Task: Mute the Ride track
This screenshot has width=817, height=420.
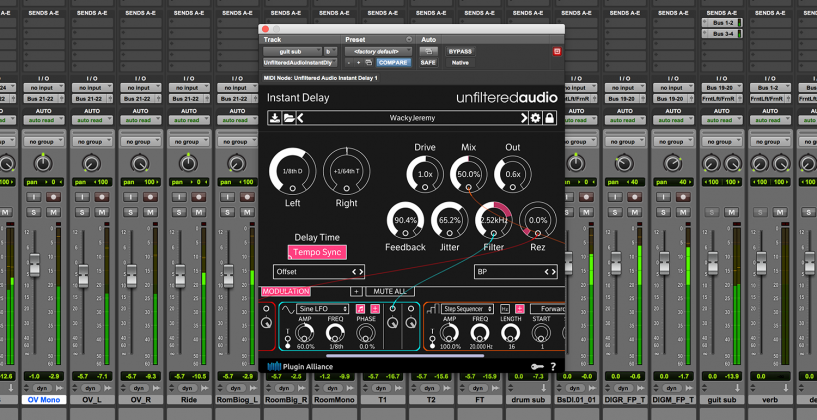Action: [x=198, y=212]
